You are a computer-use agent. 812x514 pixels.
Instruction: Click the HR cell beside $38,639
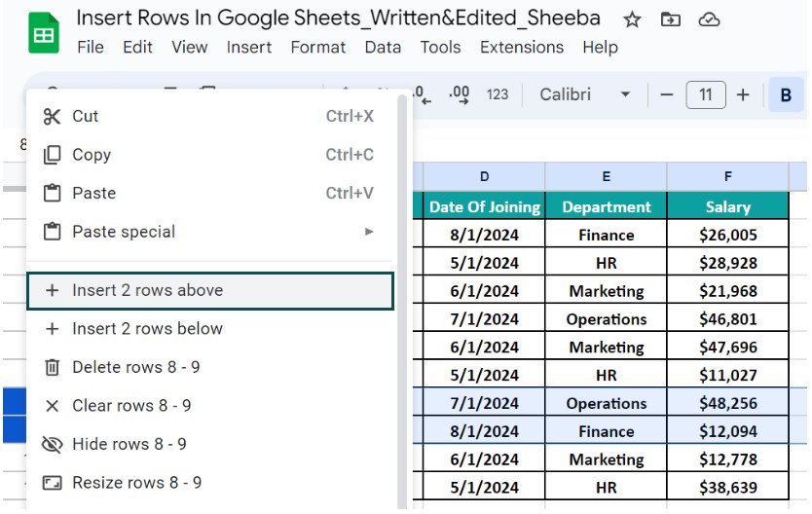(x=606, y=487)
